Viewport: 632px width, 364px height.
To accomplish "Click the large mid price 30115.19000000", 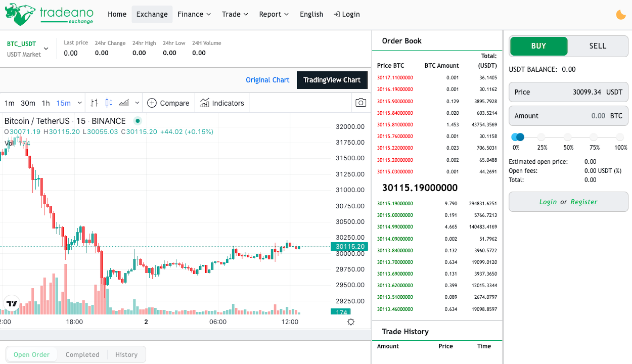I will click(420, 188).
